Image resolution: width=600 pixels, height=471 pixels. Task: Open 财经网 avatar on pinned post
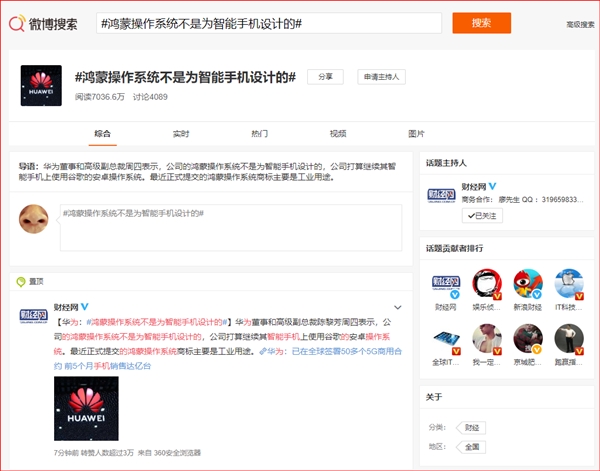click(34, 316)
